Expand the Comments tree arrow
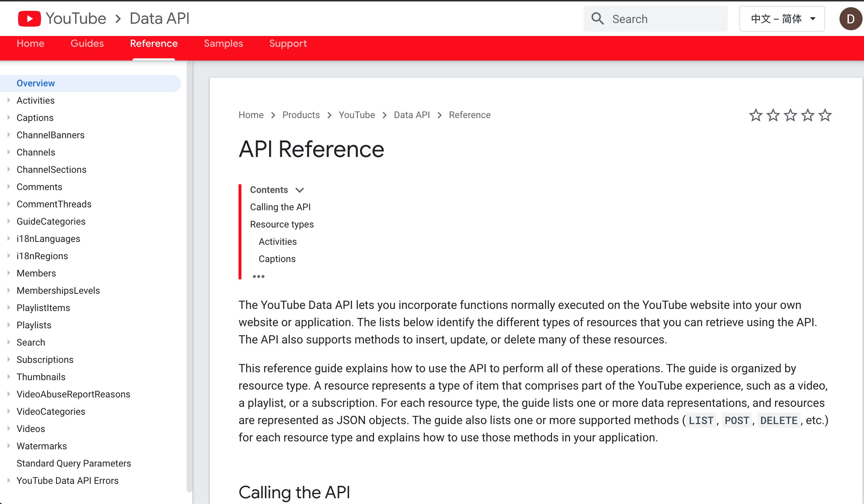This screenshot has width=864, height=504. pos(9,186)
